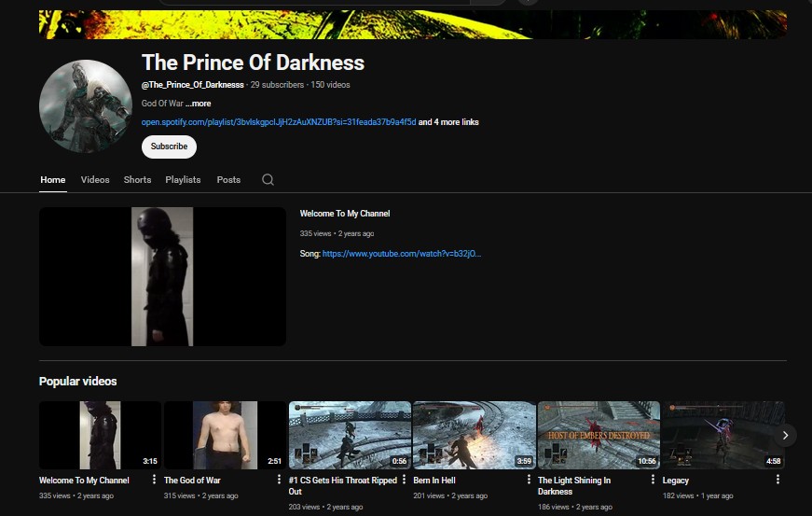Open The God of War thumbnail
This screenshot has height=516, width=812.
[225, 435]
